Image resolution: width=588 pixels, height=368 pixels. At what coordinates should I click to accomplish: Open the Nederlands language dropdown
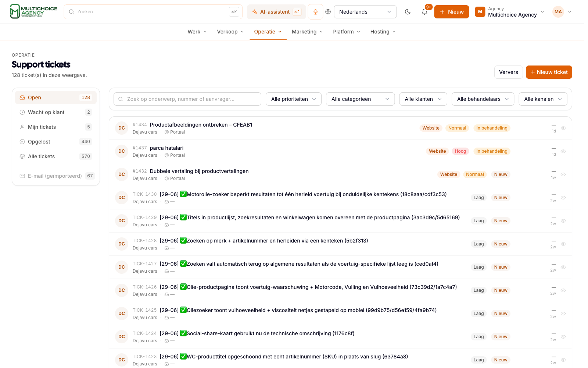pos(365,12)
